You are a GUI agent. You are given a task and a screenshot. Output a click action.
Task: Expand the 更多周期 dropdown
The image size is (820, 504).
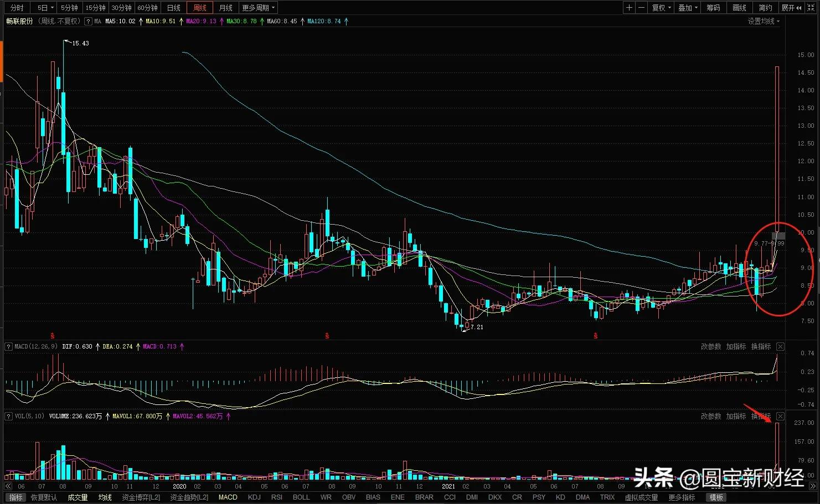[258, 8]
